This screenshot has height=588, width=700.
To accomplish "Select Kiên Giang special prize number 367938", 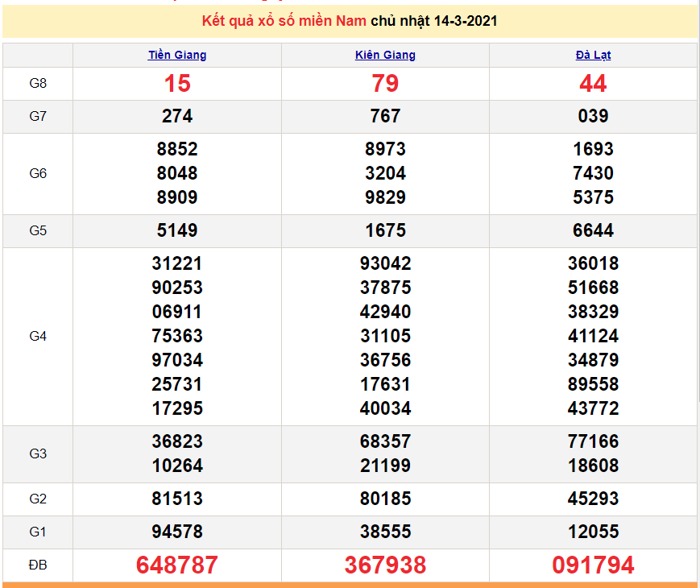I will 385,565.
